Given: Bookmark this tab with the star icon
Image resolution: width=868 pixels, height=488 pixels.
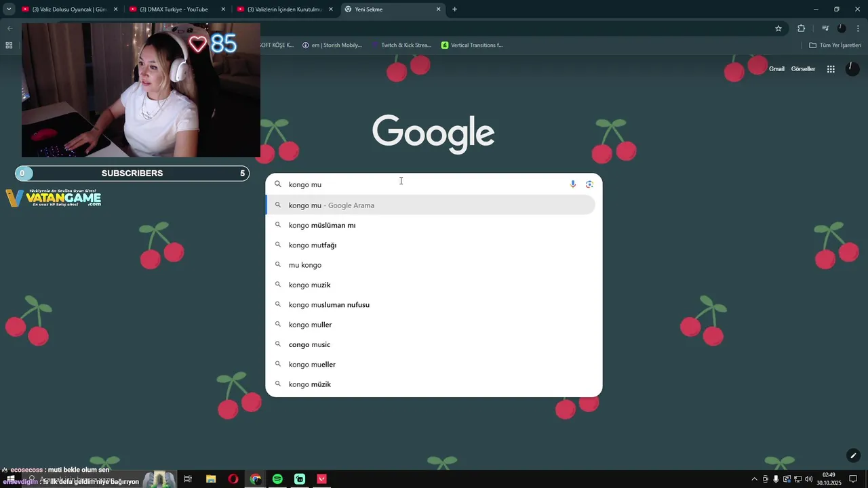Looking at the screenshot, I should coord(778,28).
